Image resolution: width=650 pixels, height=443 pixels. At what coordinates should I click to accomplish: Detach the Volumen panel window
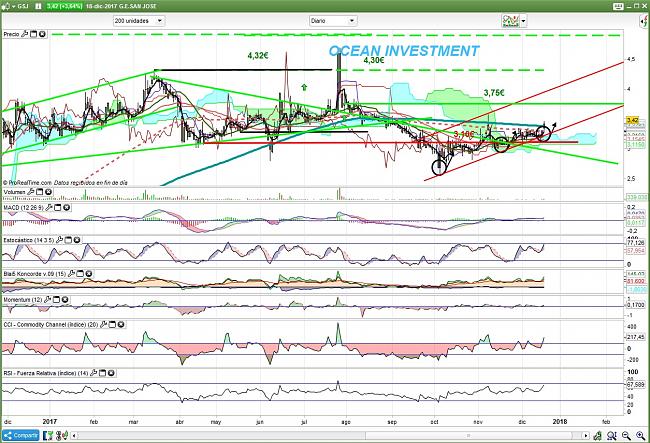pyautogui.click(x=40, y=192)
